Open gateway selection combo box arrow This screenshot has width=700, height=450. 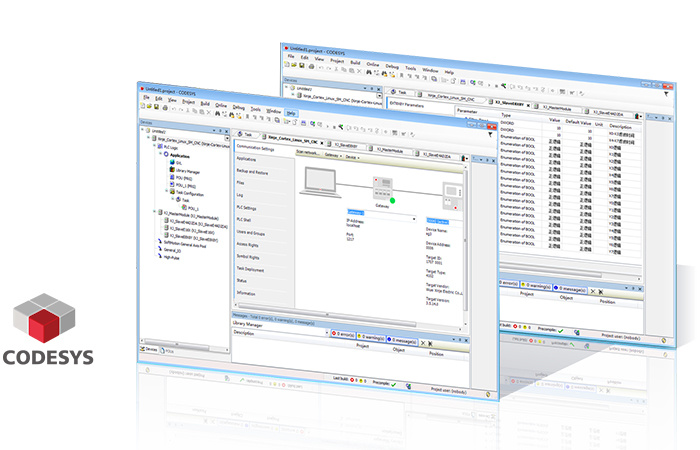point(414,219)
